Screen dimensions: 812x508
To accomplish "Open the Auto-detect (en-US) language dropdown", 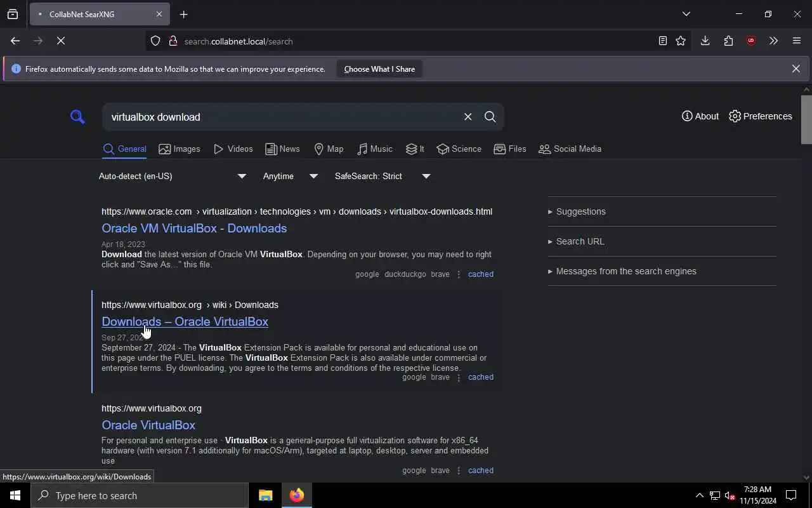I will [173, 176].
